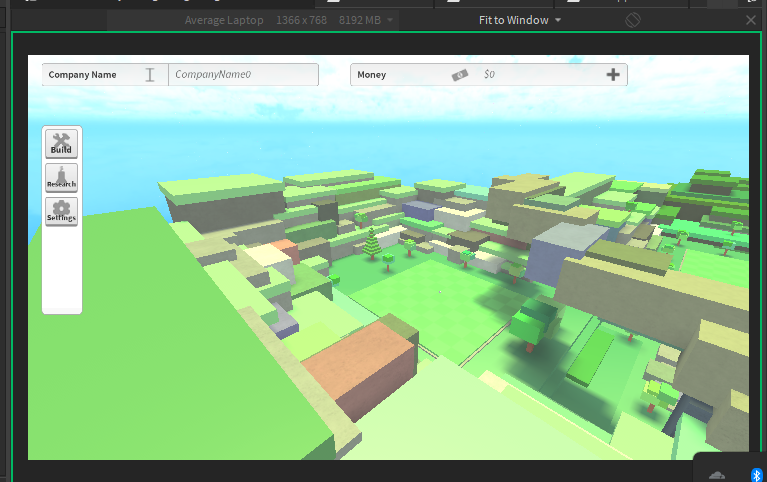This screenshot has width=767, height=482.
Task: Open the Average Laptop device dropdown
Action: point(224,20)
